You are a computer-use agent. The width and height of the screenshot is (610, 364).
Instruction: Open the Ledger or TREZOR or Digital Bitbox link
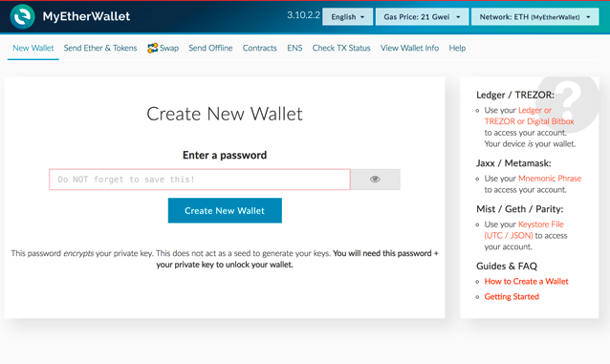point(529,116)
